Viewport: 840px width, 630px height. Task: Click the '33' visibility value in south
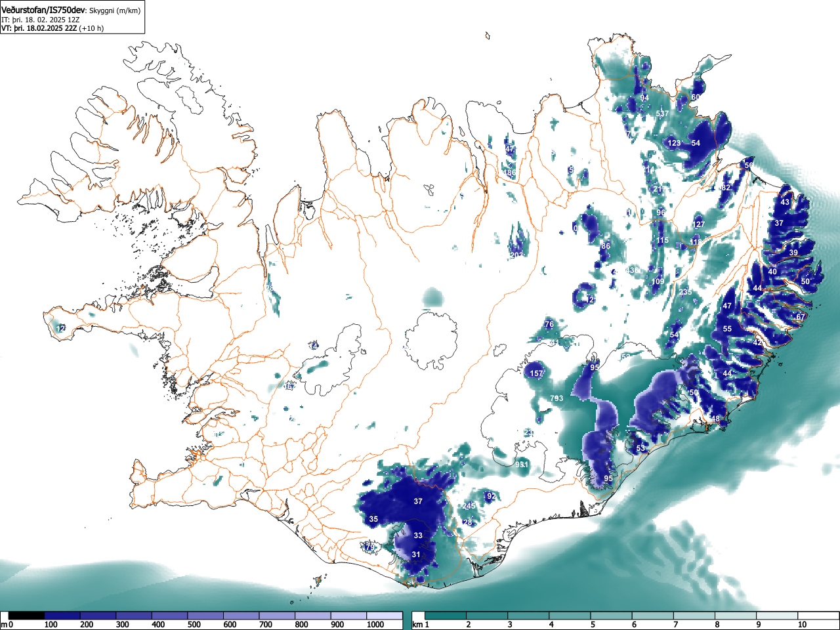tap(418, 535)
